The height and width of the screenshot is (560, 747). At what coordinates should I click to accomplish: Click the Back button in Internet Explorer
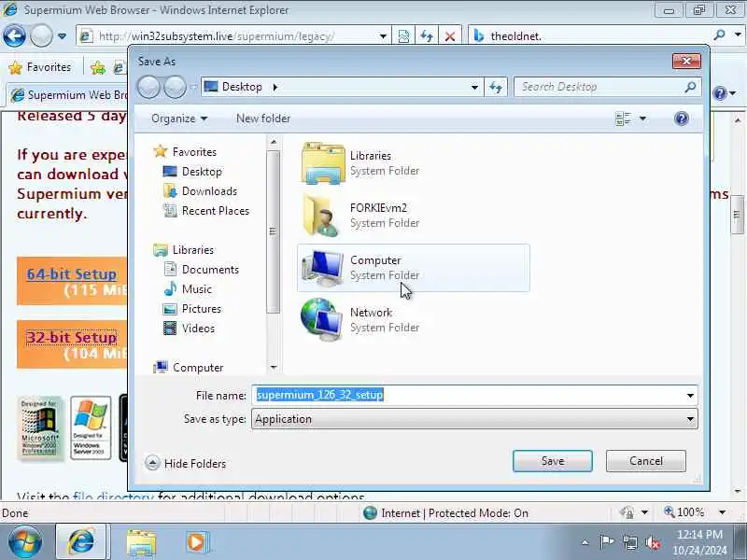click(x=14, y=35)
